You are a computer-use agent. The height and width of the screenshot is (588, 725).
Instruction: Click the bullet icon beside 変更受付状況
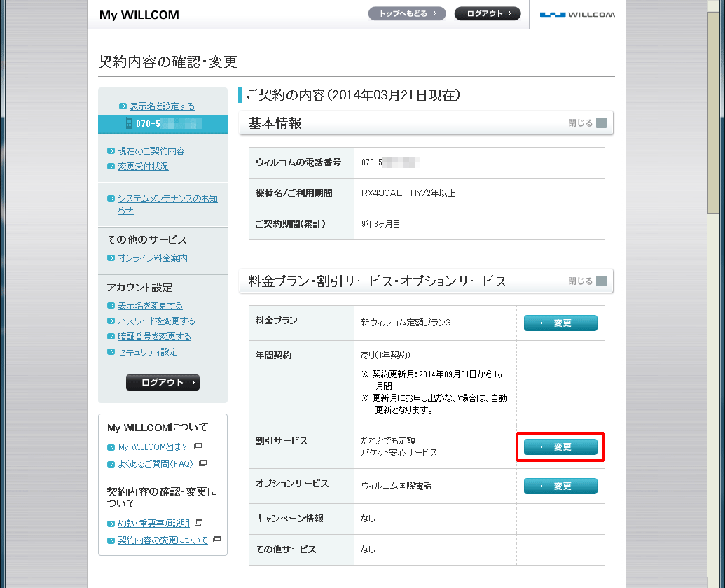(x=111, y=167)
